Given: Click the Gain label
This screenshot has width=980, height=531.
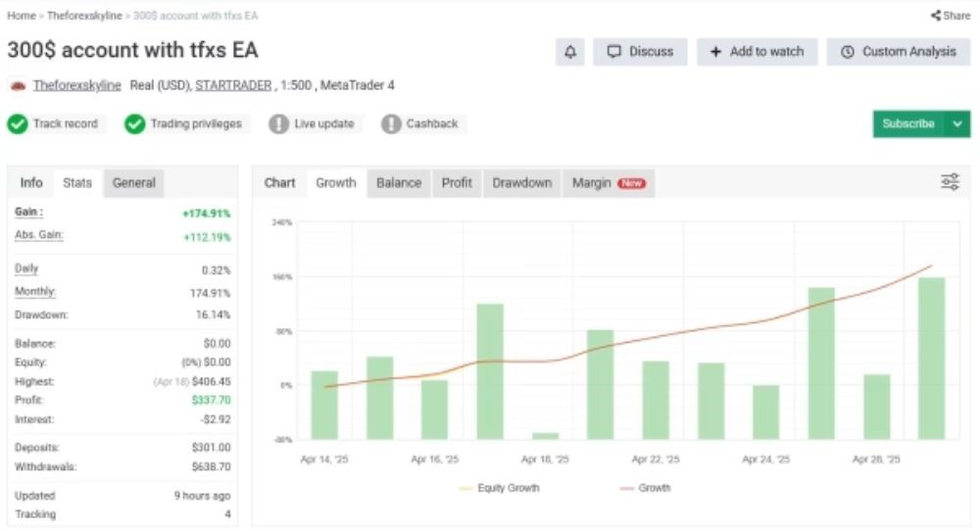Looking at the screenshot, I should [x=28, y=213].
